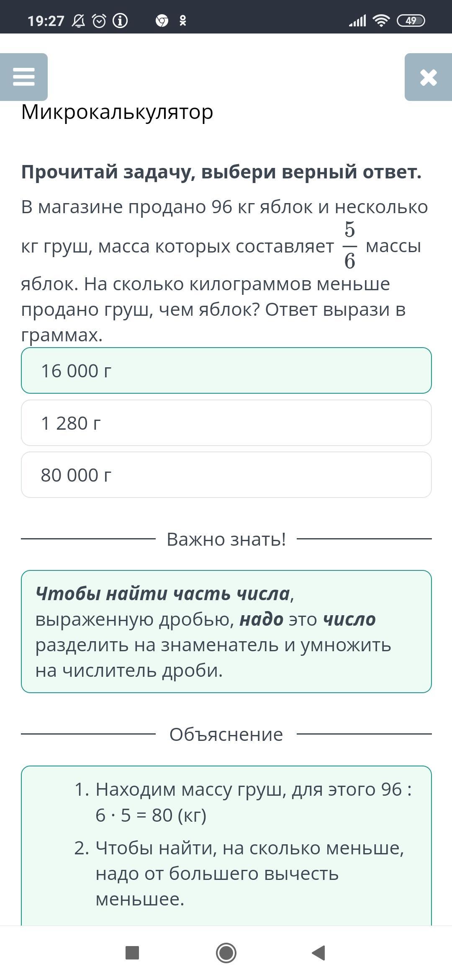
Task: Tap the cell signal strength icon
Action: coord(357,21)
